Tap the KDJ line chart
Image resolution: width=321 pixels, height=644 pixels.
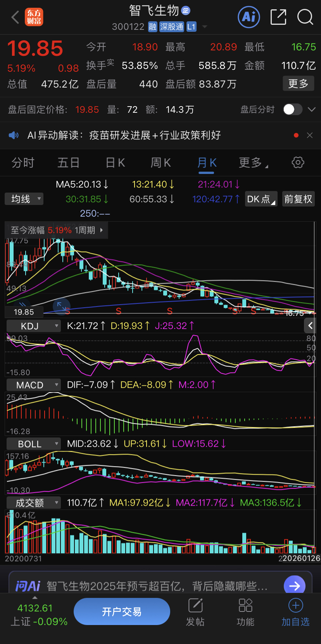coord(160,355)
